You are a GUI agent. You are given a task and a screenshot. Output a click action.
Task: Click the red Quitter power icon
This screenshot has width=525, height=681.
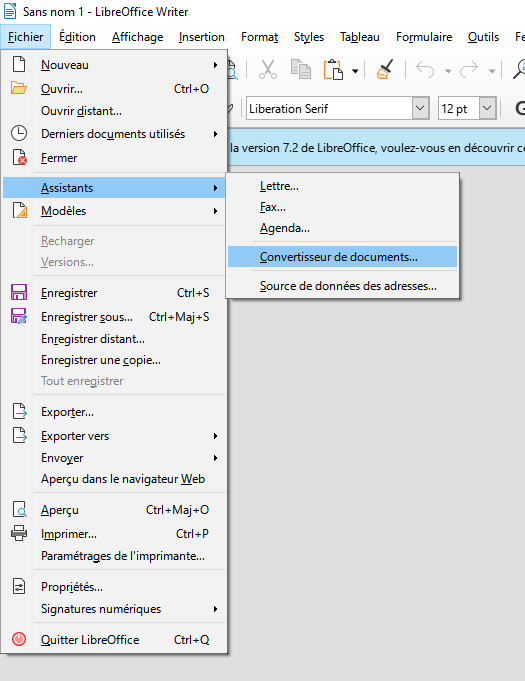(x=19, y=639)
